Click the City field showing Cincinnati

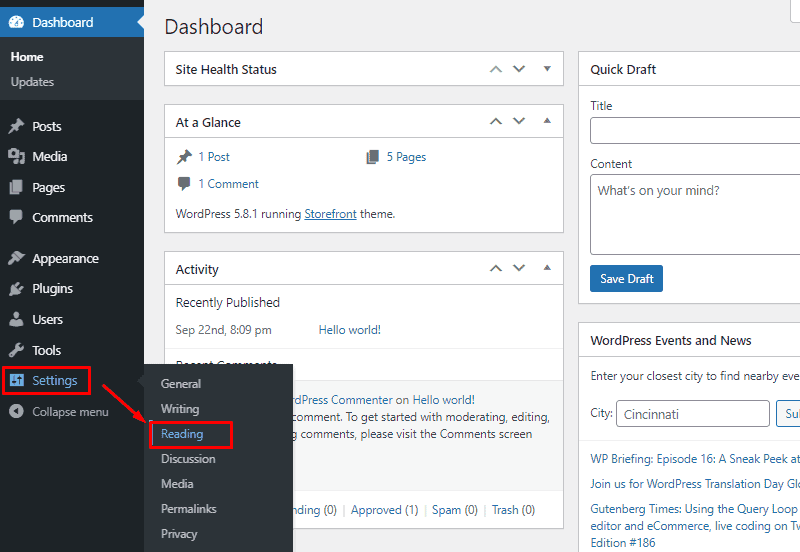pyautogui.click(x=693, y=414)
